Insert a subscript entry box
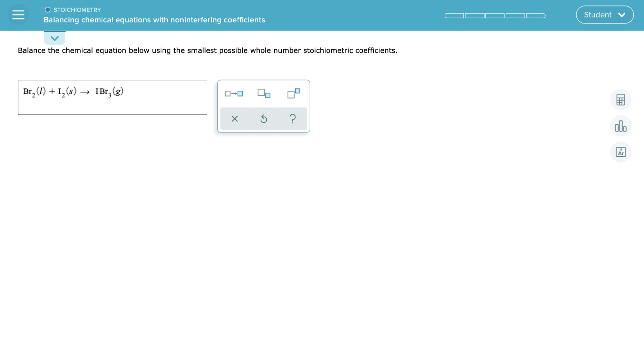644x358 pixels. pyautogui.click(x=263, y=93)
